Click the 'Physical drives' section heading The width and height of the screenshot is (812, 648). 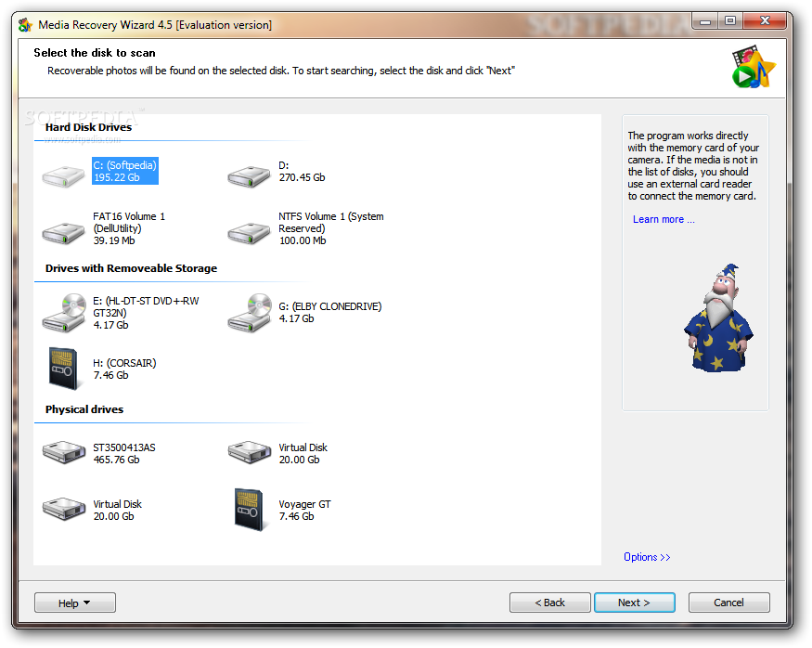pos(84,409)
